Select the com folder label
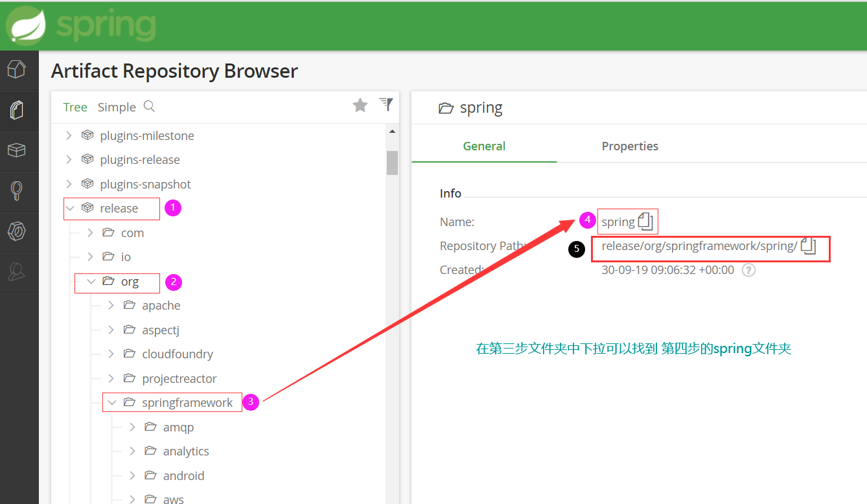The width and height of the screenshot is (867, 504). pos(132,233)
